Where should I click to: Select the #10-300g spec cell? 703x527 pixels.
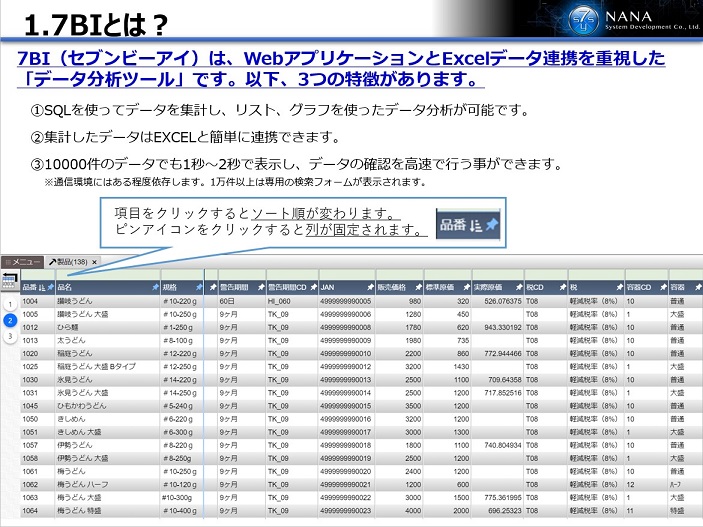point(182,497)
